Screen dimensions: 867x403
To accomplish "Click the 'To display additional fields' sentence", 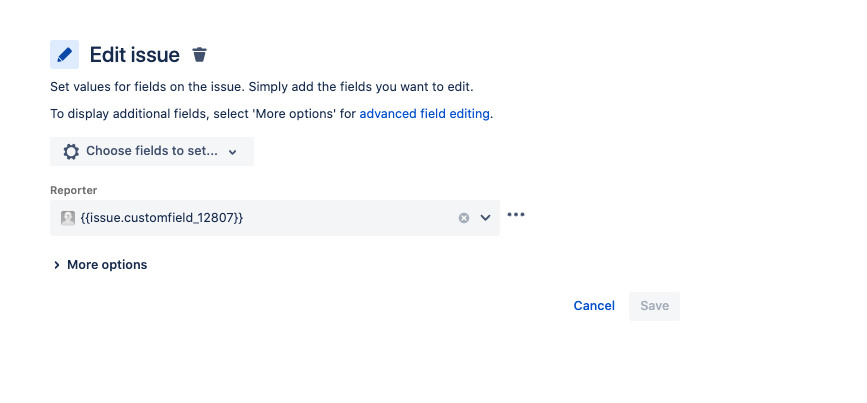I will coord(271,114).
